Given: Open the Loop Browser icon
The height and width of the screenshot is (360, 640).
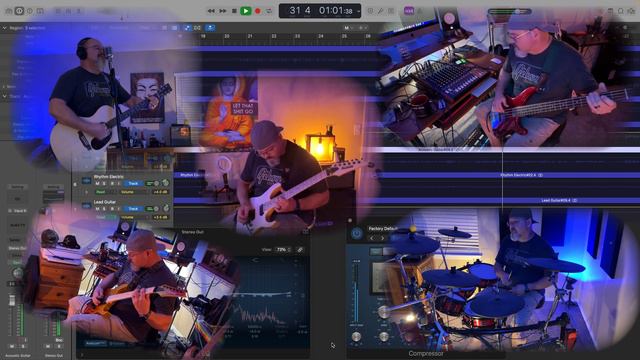Looking at the screenshot, I should point(621,11).
